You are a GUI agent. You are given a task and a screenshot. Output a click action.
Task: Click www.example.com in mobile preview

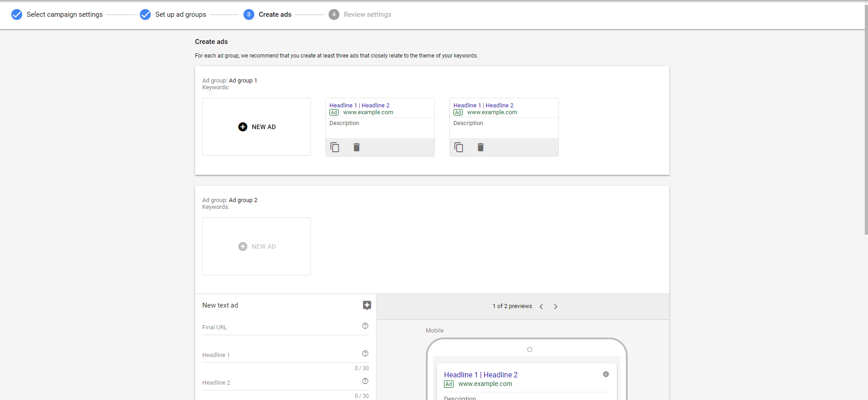coord(485,384)
